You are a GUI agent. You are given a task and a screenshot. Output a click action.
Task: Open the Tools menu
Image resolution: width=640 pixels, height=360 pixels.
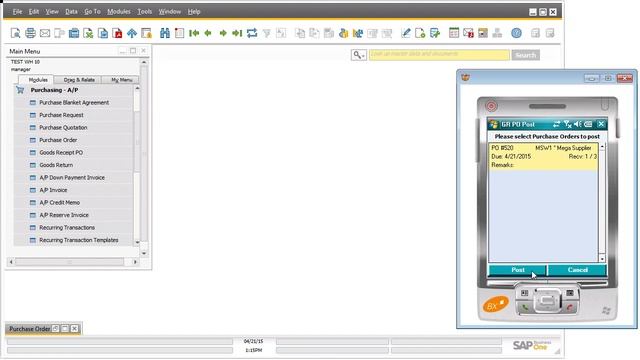(144, 11)
